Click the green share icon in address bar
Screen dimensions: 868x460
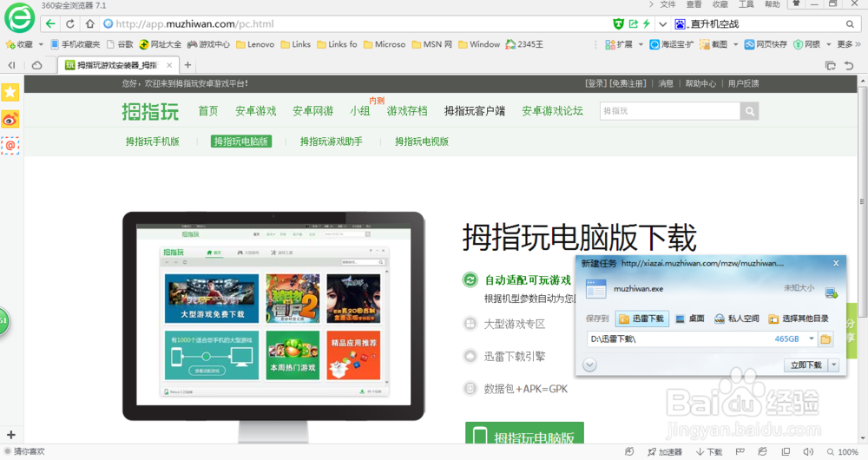pos(634,23)
